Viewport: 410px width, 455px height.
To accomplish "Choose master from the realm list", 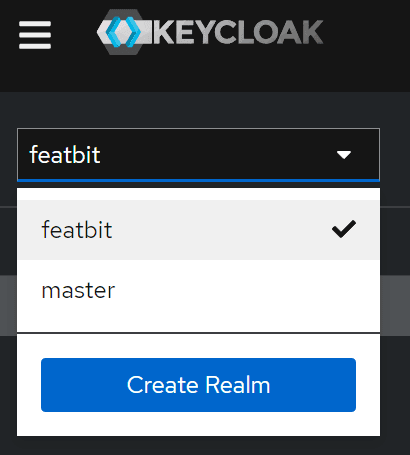I will (x=78, y=290).
